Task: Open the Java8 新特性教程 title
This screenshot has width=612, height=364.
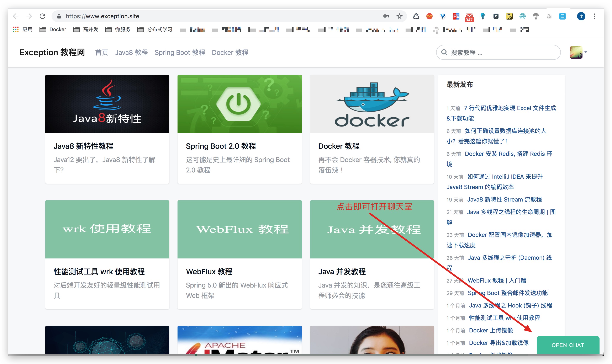Action: tap(83, 146)
